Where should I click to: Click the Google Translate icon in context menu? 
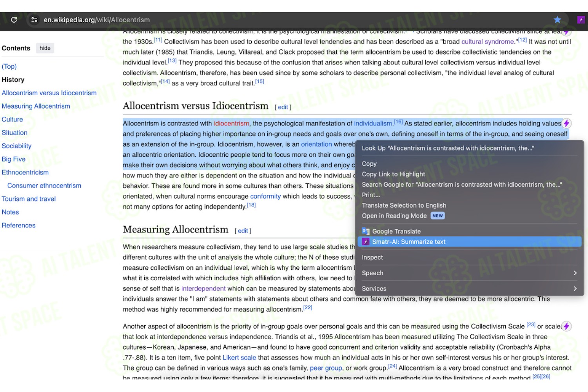click(366, 231)
